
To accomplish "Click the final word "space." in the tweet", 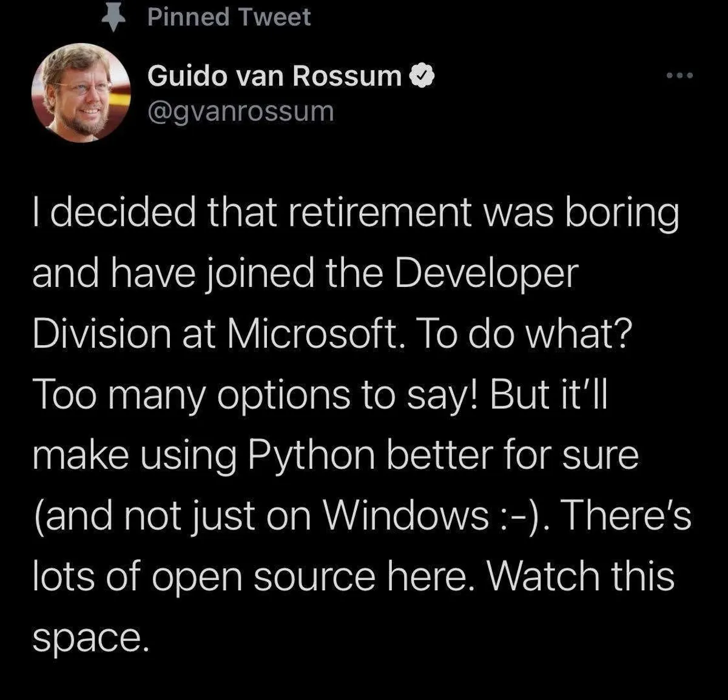I will tap(90, 638).
